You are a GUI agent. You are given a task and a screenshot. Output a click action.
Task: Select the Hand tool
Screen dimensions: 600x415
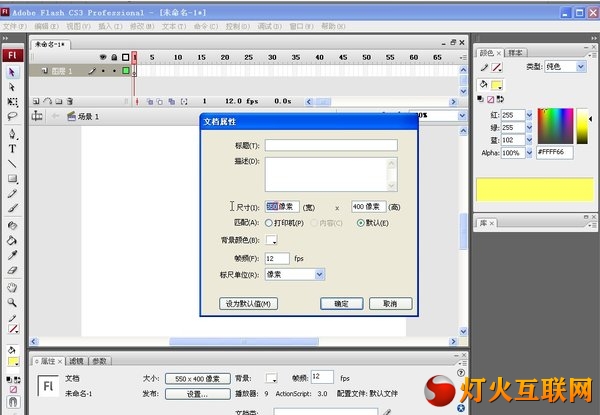[12, 288]
